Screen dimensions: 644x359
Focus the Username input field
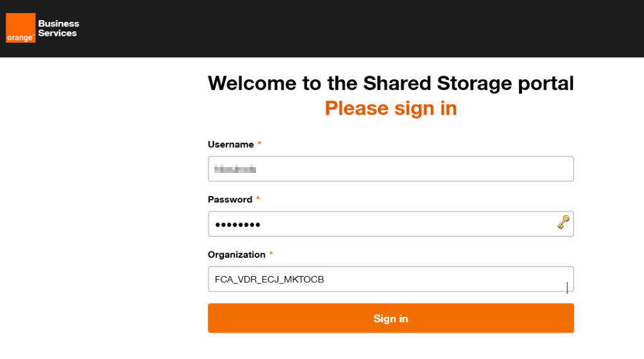[x=391, y=169]
